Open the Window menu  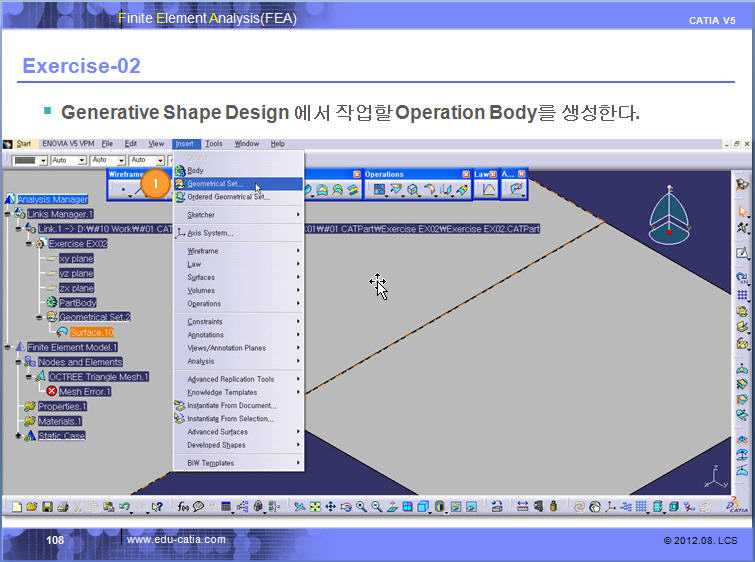click(247, 144)
